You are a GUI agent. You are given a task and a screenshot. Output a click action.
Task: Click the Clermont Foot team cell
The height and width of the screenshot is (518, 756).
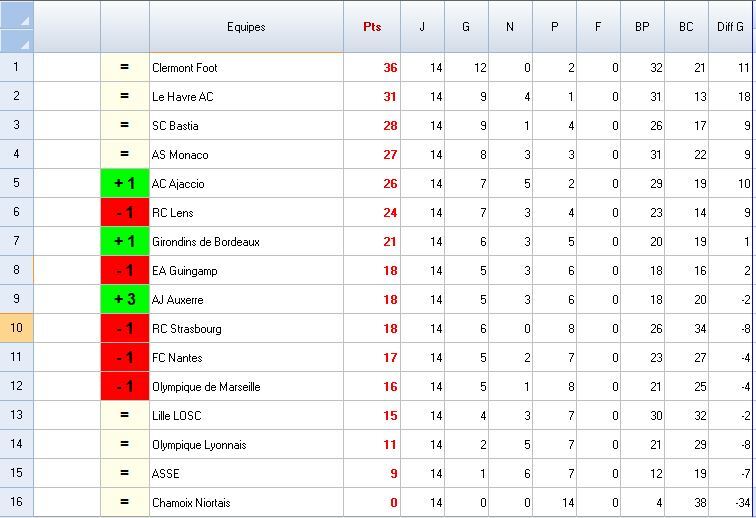tap(246, 68)
